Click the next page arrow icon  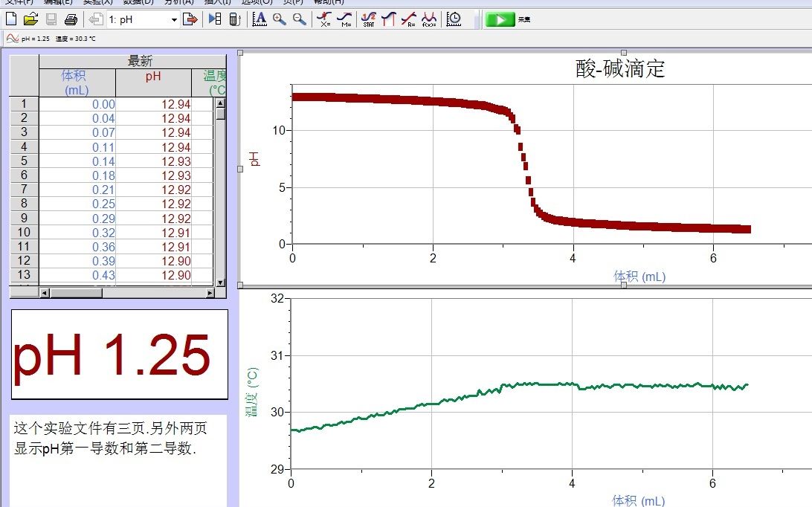pyautogui.click(x=190, y=19)
